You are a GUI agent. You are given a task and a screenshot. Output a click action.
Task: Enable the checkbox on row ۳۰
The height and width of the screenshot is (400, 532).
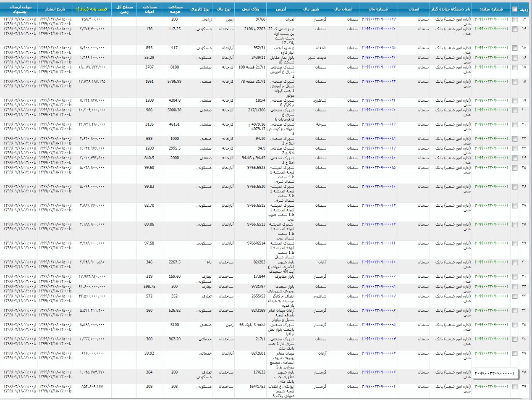click(x=515, y=263)
